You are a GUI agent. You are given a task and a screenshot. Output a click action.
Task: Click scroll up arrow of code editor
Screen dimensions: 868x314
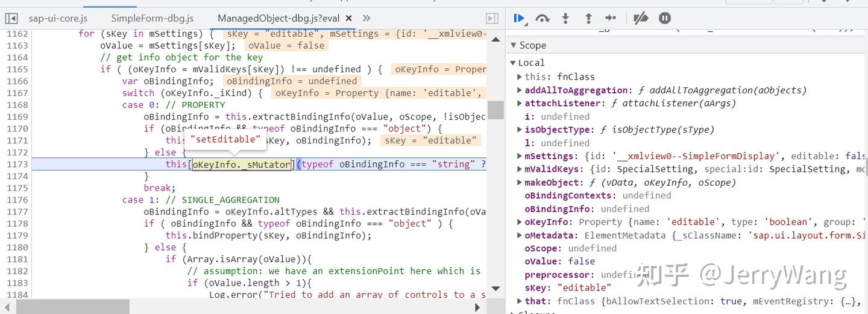coord(495,40)
